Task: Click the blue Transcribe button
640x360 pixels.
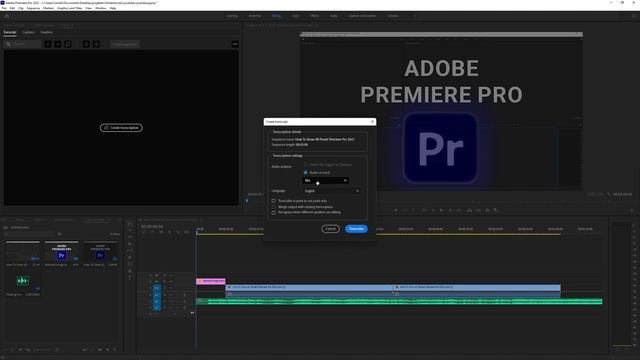Action: [x=356, y=229]
